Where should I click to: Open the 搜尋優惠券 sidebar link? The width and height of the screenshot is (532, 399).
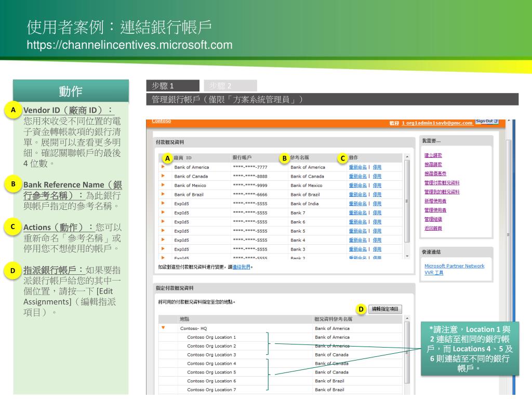click(435, 174)
